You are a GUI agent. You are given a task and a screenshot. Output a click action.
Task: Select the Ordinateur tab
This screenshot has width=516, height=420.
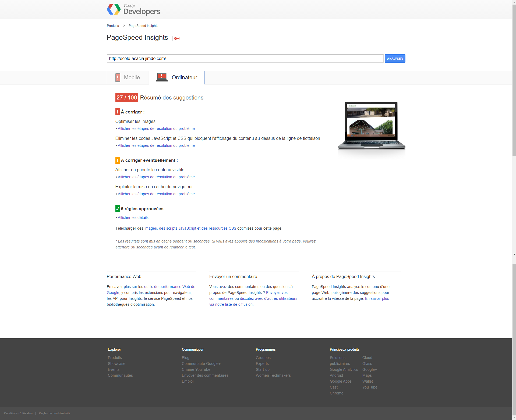coord(177,77)
